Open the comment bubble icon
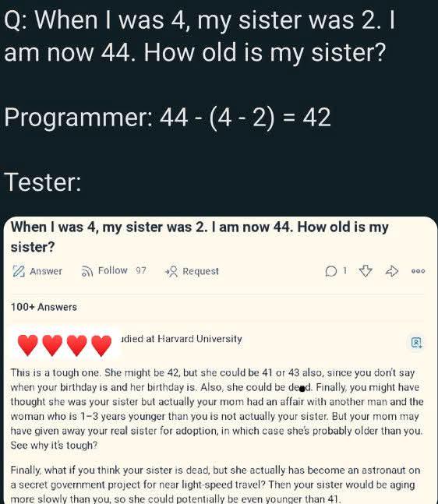Image resolution: width=438 pixels, height=504 pixels. (331, 271)
